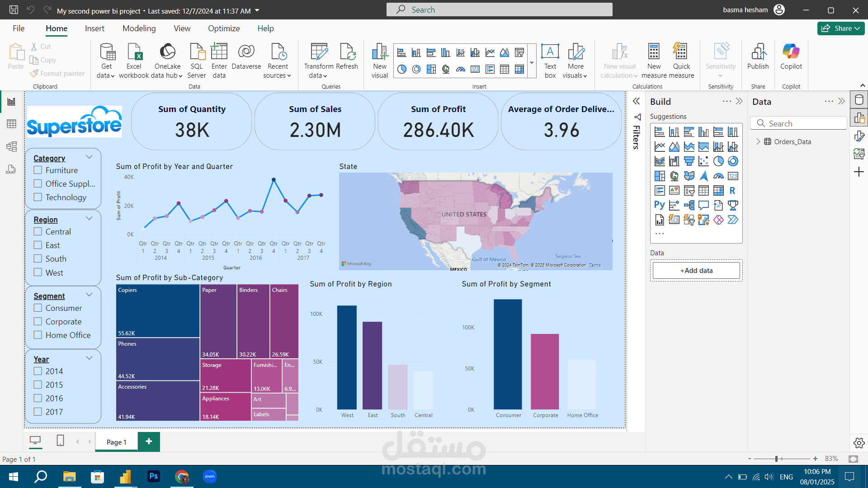Open DAX query view in left sidebar

[x=11, y=169]
